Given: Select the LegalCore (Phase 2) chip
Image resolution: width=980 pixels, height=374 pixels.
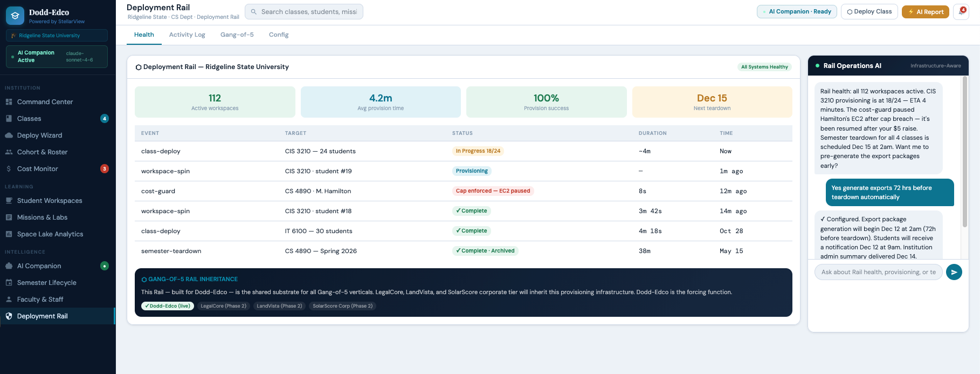Looking at the screenshot, I should pos(223,306).
